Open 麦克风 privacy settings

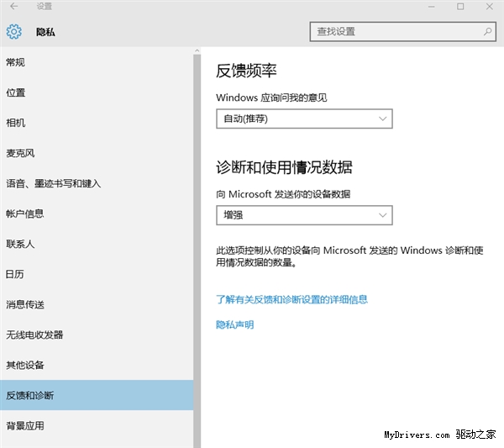tap(20, 153)
